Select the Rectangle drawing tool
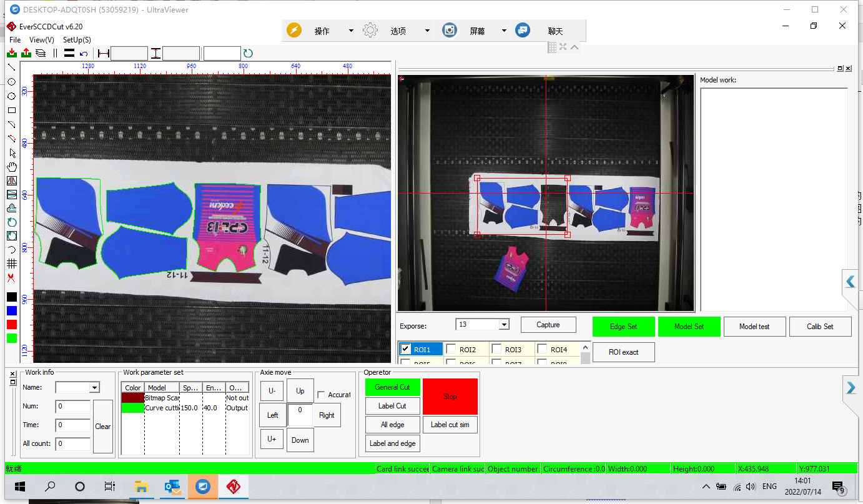 [x=11, y=111]
